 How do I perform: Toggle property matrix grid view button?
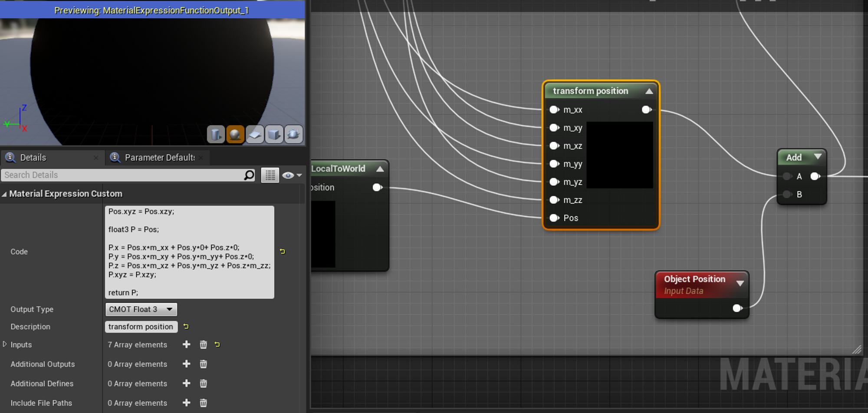[270, 175]
